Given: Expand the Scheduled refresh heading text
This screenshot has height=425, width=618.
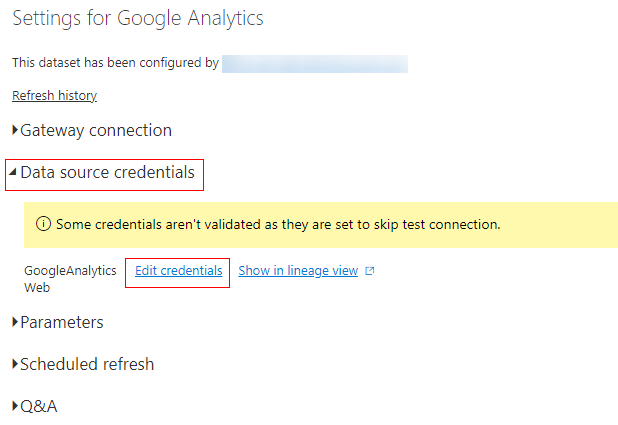Looking at the screenshot, I should pyautogui.click(x=87, y=364).
